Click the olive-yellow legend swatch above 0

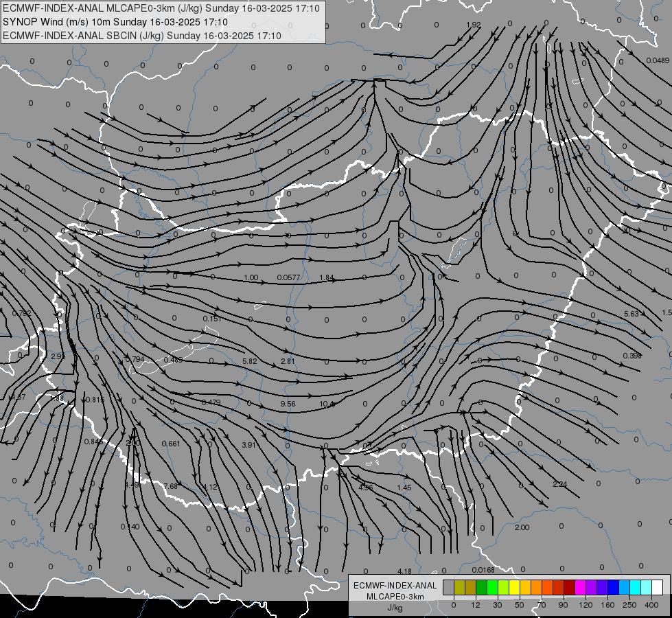(x=459, y=588)
